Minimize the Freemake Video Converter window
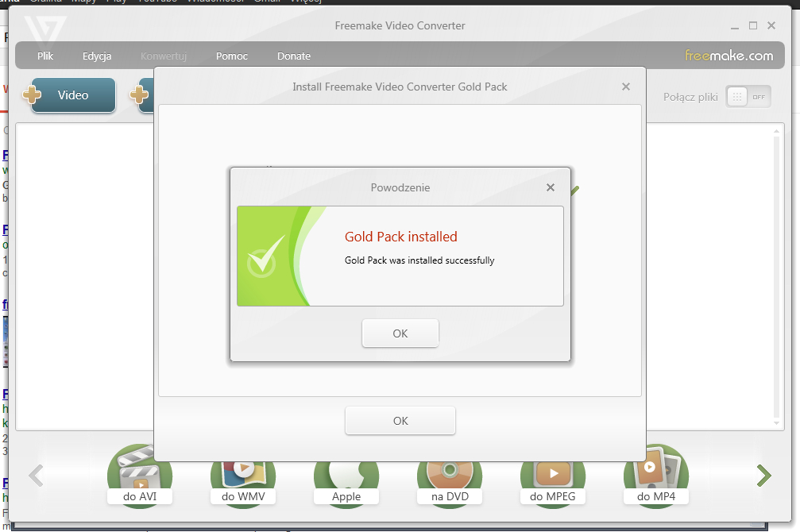 [x=735, y=26]
